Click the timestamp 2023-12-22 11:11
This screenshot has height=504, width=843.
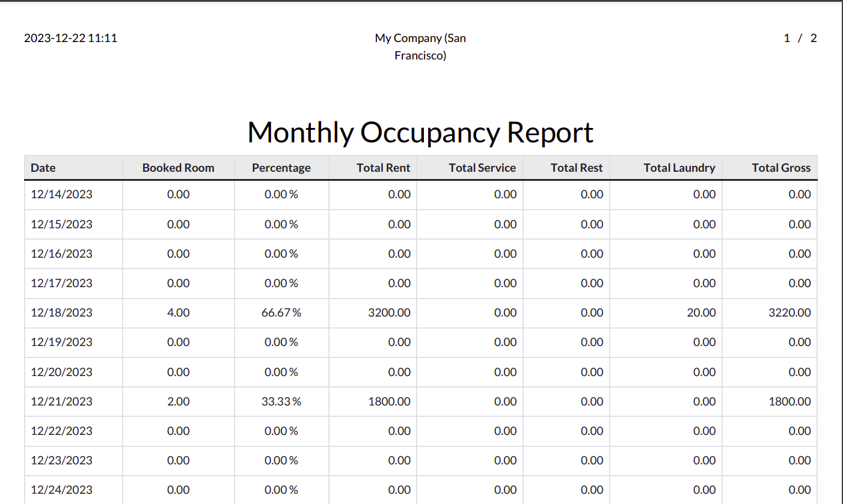click(x=70, y=38)
